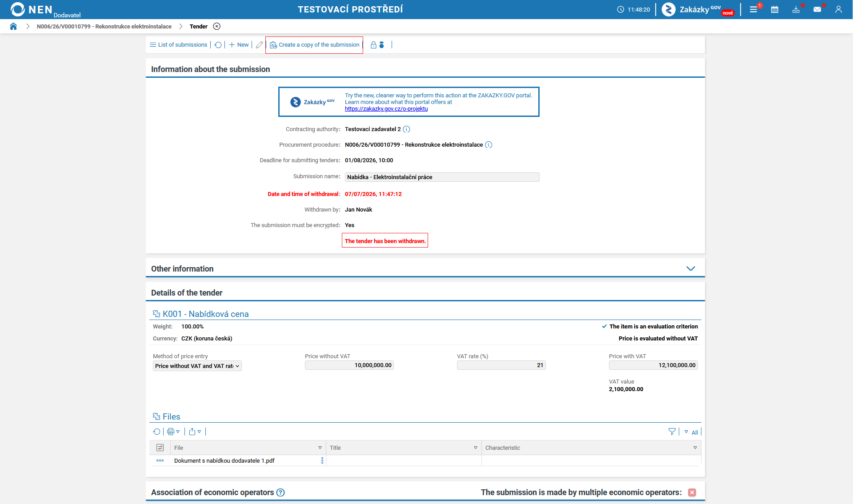Open the downloads icon in header
This screenshot has height=504, width=853.
pyautogui.click(x=796, y=9)
